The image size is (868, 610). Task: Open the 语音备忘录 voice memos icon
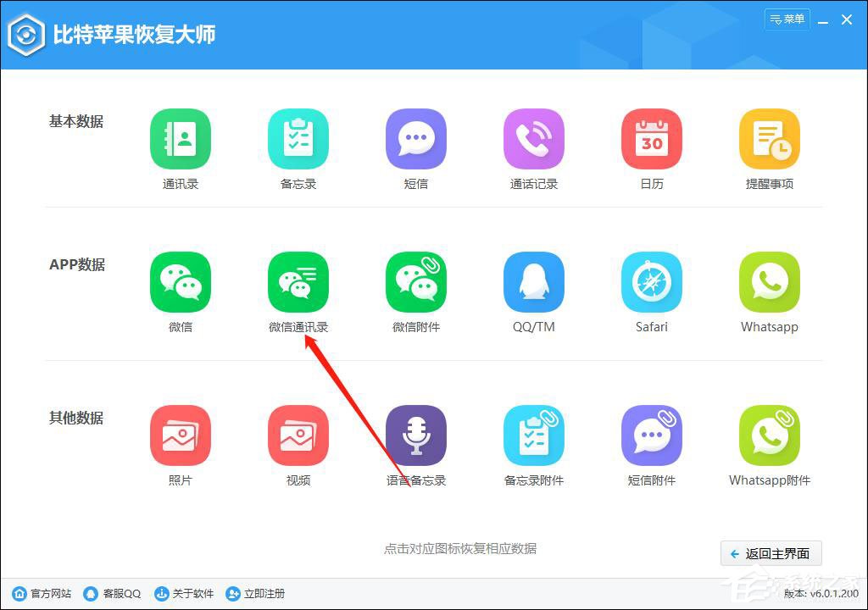pyautogui.click(x=415, y=435)
